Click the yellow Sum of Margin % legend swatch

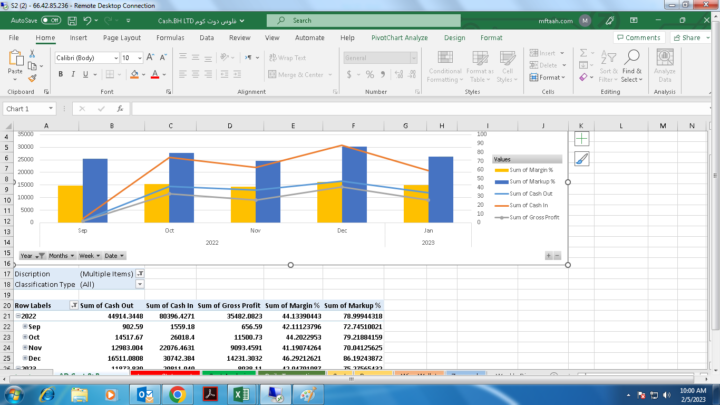coord(501,170)
